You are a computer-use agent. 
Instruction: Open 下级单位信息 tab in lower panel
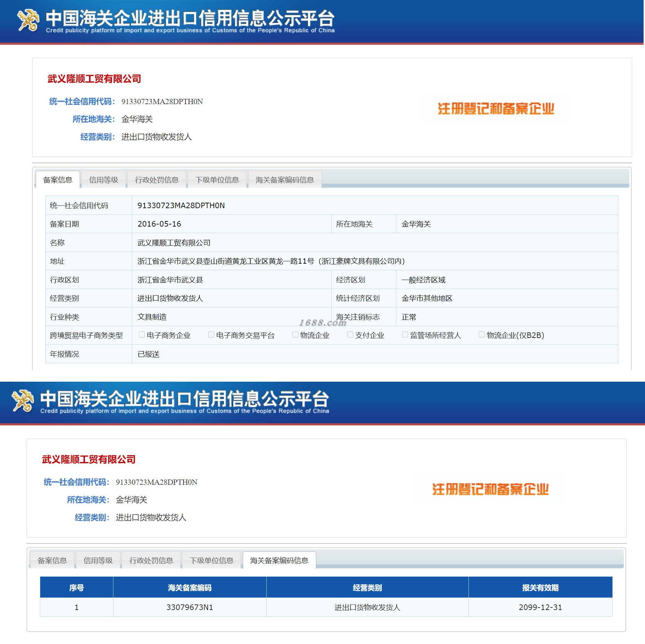click(x=212, y=560)
